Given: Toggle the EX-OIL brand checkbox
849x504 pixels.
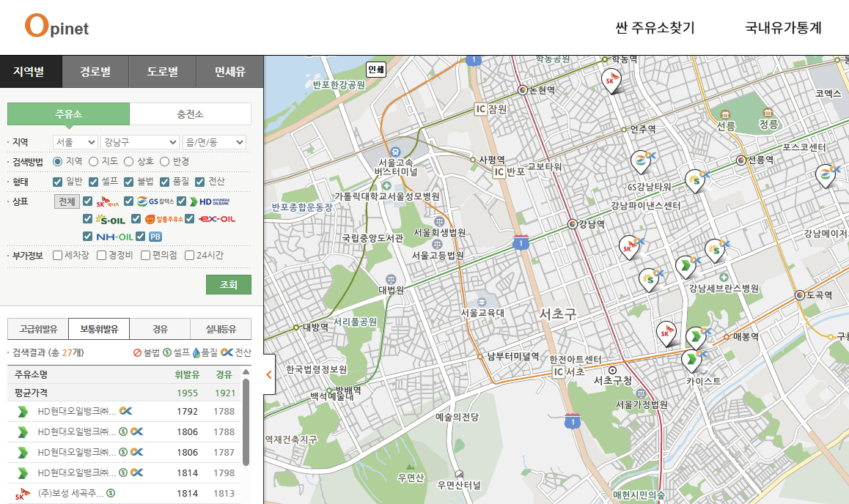Looking at the screenshot, I should (189, 218).
